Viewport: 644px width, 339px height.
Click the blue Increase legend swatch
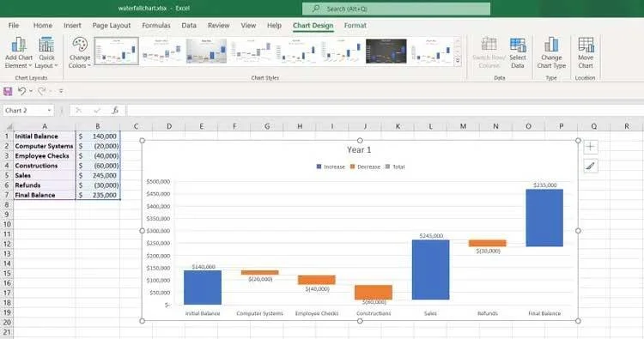[319, 166]
